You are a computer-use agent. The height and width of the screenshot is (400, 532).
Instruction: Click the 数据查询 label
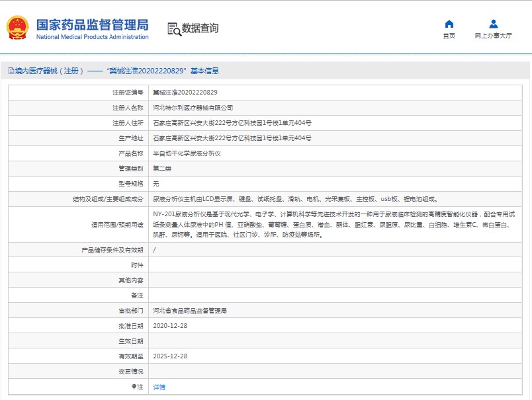tap(200, 28)
